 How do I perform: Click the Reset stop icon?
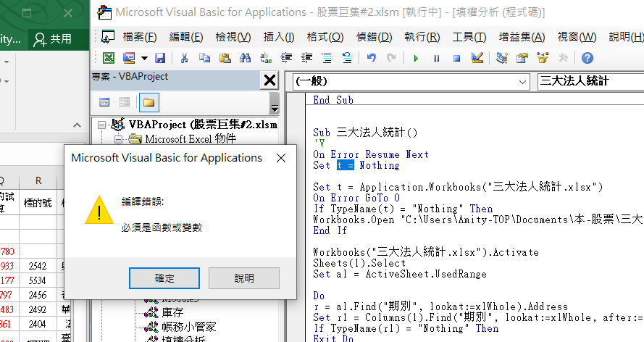(x=456, y=59)
